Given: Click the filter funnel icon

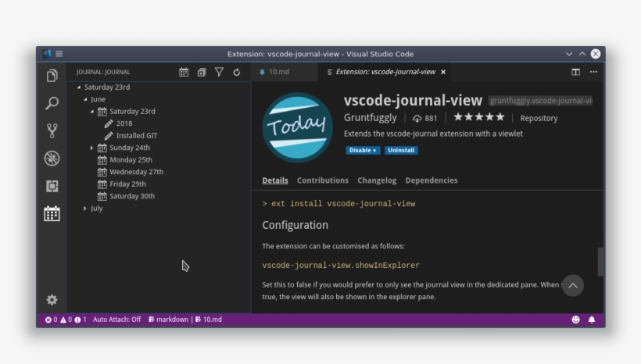Looking at the screenshot, I should (219, 73).
